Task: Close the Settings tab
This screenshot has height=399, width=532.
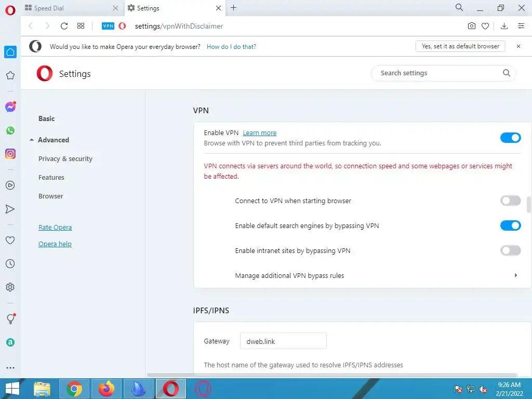Action: [219, 8]
